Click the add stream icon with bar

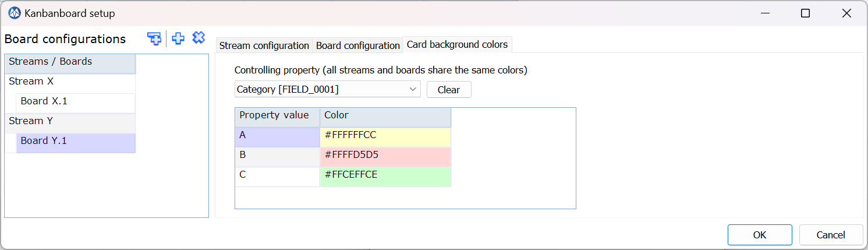[x=154, y=38]
